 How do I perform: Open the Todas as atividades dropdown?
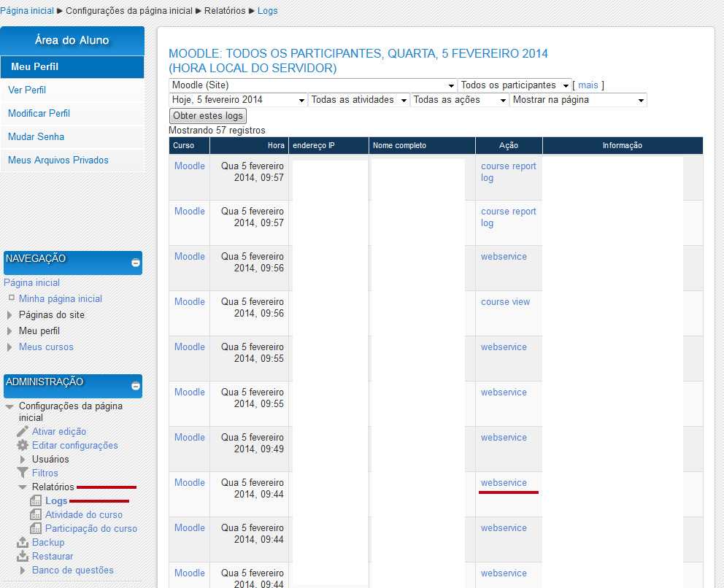(358, 100)
